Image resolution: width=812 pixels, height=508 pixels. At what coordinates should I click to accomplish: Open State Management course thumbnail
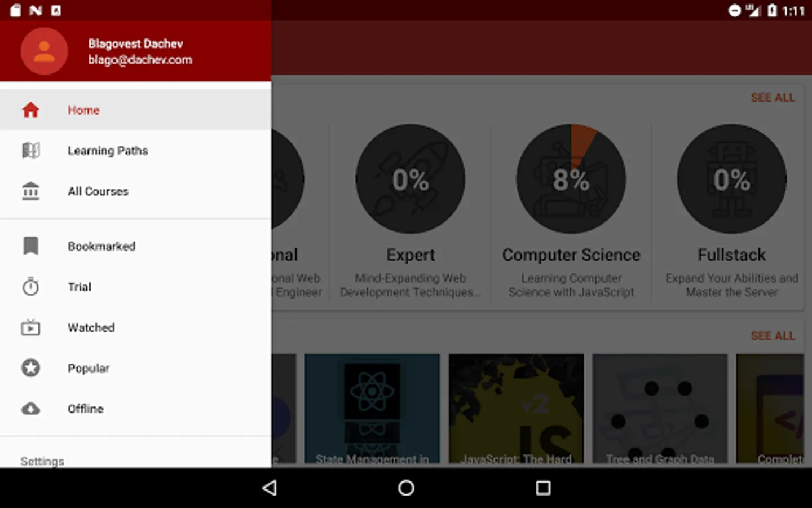click(x=372, y=409)
